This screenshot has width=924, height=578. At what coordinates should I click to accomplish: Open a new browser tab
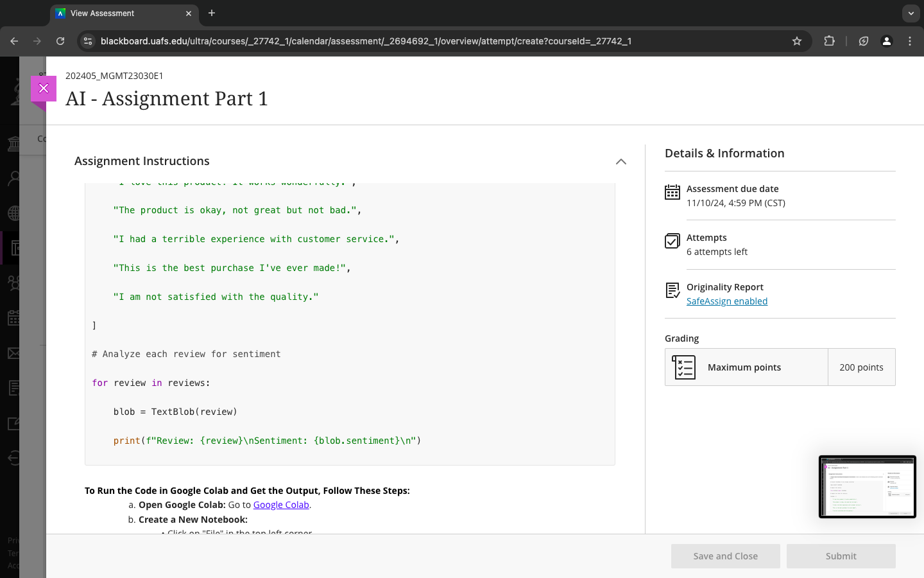click(212, 13)
